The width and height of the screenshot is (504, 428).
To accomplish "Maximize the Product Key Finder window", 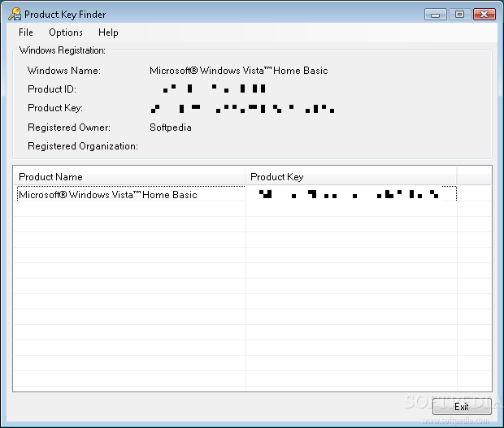I will pyautogui.click(x=459, y=14).
